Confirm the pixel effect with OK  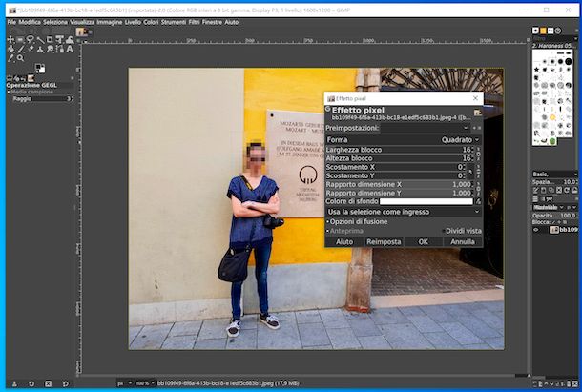[424, 242]
